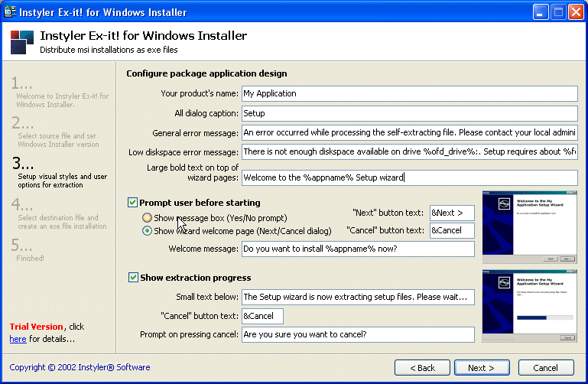The image size is (588, 384).
Task: Click in Your product's name field
Action: coord(409,93)
